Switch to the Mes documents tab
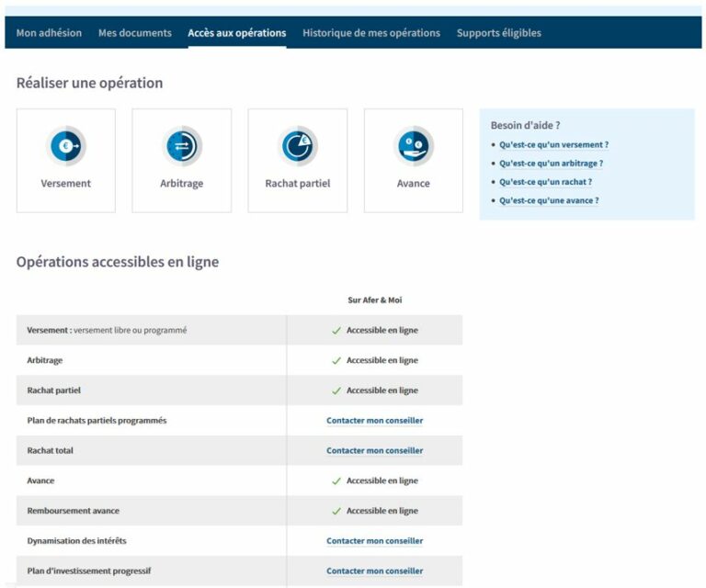The height and width of the screenshot is (588, 706). pos(135,33)
